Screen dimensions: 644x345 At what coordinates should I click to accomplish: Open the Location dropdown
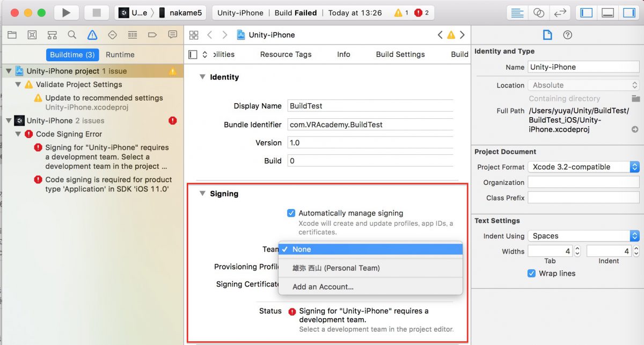click(583, 85)
